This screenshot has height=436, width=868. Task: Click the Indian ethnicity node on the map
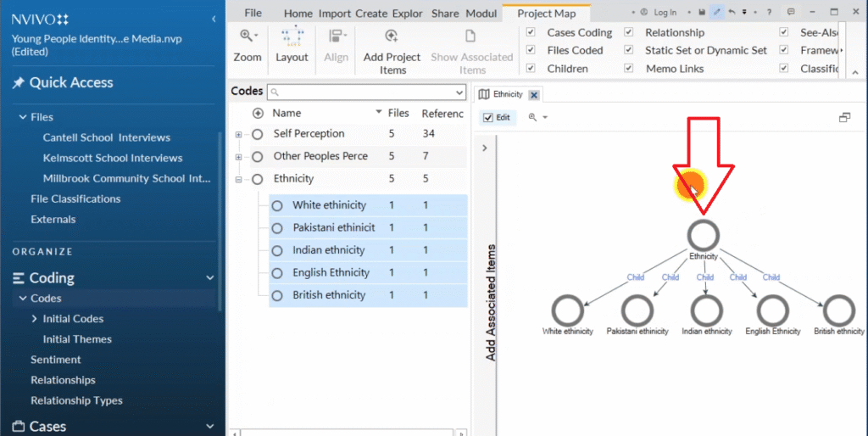click(x=706, y=310)
